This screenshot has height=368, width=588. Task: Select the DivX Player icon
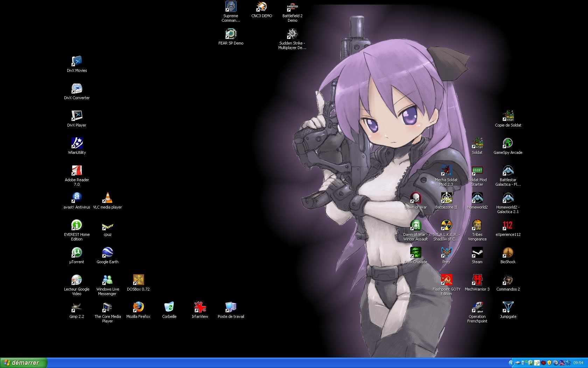pos(77,116)
